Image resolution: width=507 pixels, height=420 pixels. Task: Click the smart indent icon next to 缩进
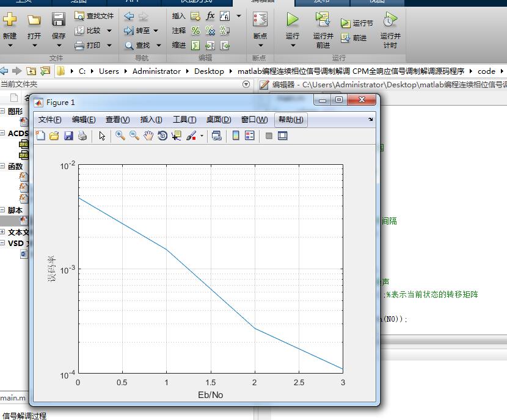click(x=195, y=46)
